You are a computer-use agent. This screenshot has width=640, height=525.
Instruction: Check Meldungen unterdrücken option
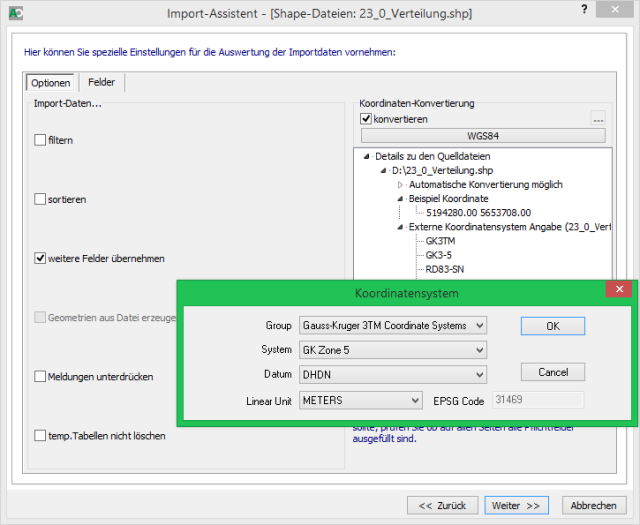pyautogui.click(x=40, y=376)
